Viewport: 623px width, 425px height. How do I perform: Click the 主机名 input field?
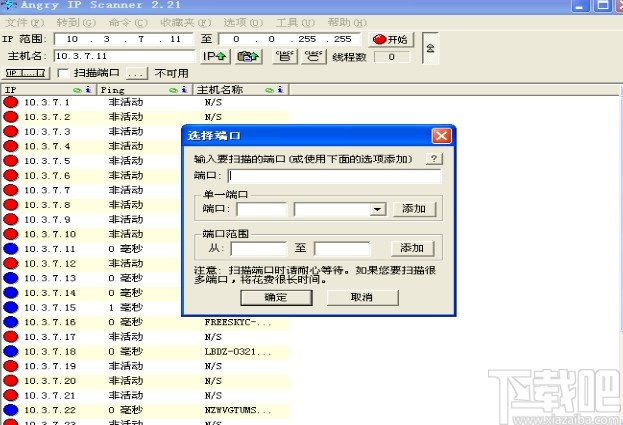coord(124,56)
